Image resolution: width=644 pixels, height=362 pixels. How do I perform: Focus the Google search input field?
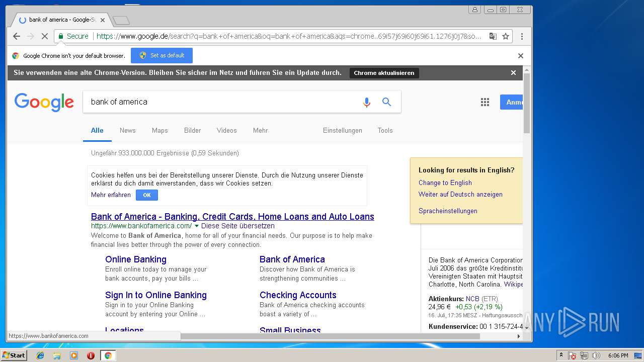coord(221,102)
